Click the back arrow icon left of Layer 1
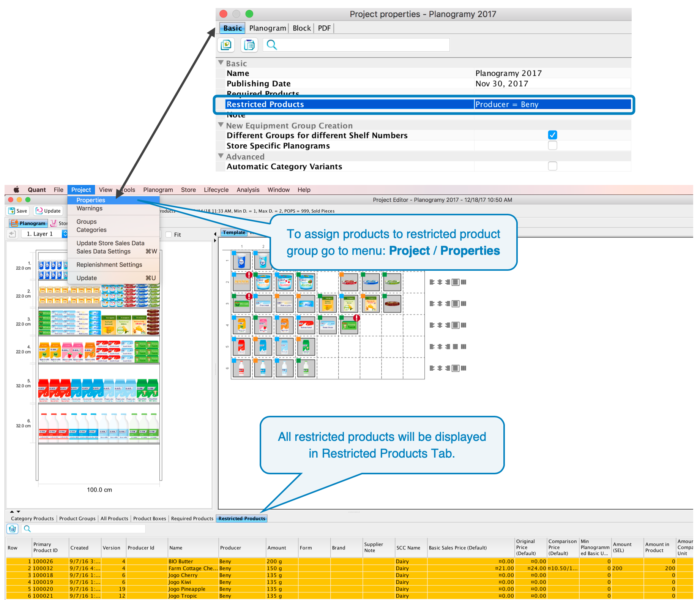 pyautogui.click(x=13, y=234)
